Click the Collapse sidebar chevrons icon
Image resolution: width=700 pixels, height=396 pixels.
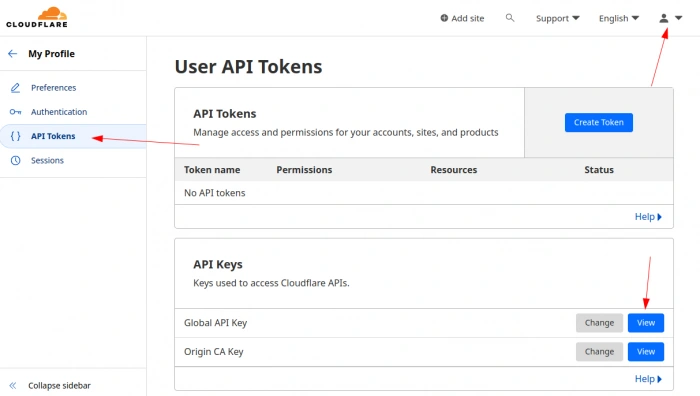[12, 385]
